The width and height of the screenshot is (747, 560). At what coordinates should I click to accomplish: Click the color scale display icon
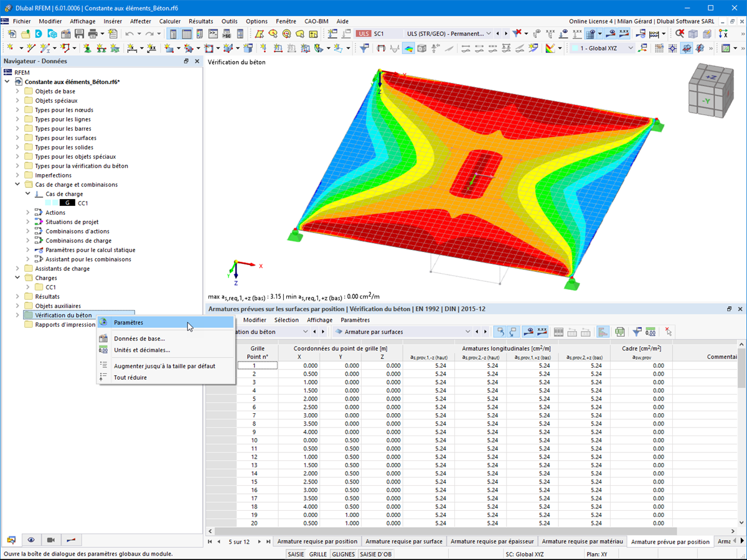pyautogui.click(x=550, y=48)
